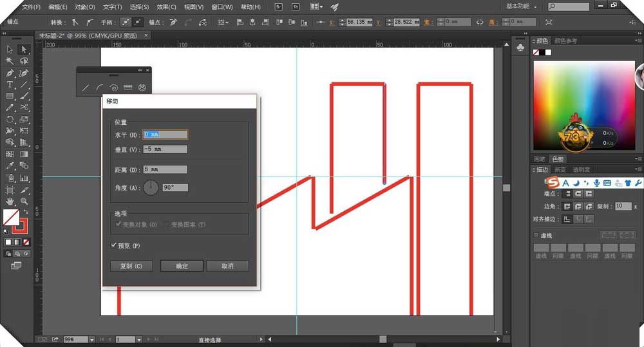Choose the Spiral tool in floating panel
This screenshot has width=644, height=347.
[114, 88]
